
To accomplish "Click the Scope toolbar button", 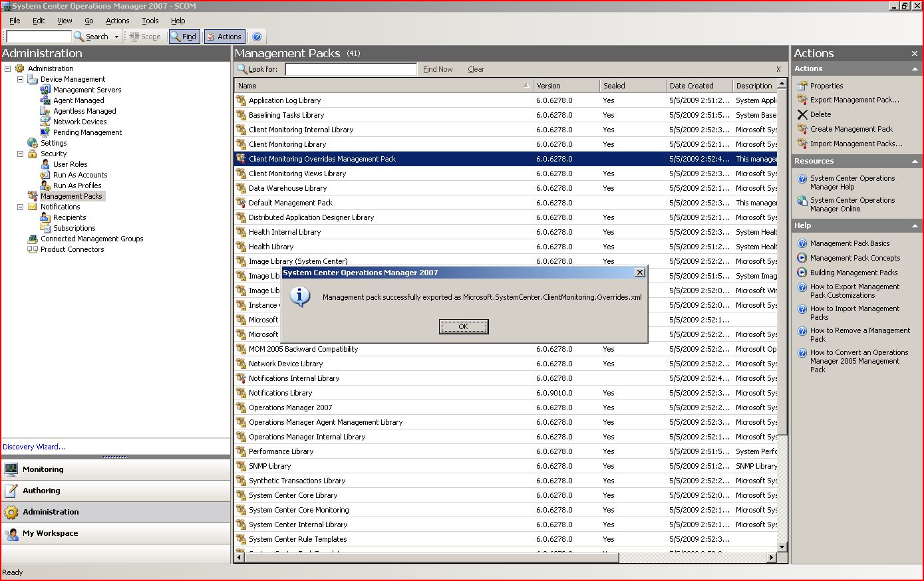I will pos(144,37).
